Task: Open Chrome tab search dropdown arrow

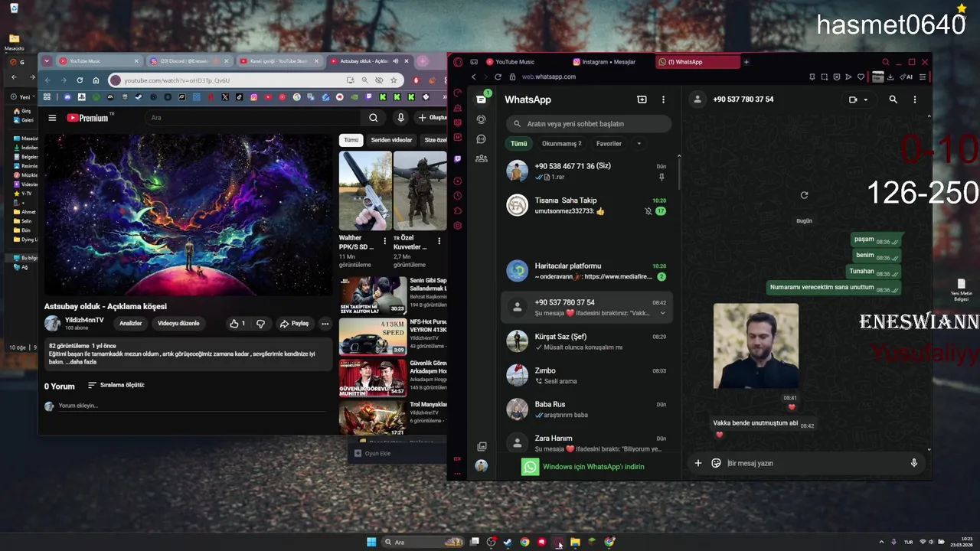Action: tap(47, 61)
